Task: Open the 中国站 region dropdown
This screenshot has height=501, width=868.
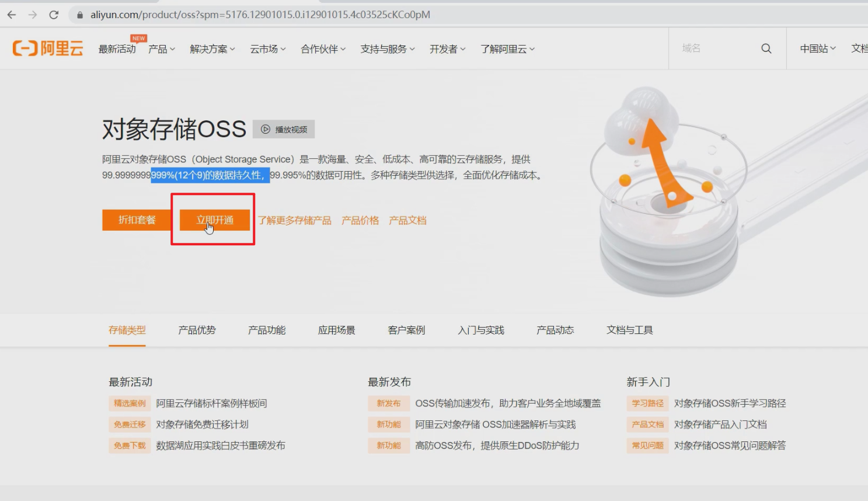Action: tap(817, 48)
